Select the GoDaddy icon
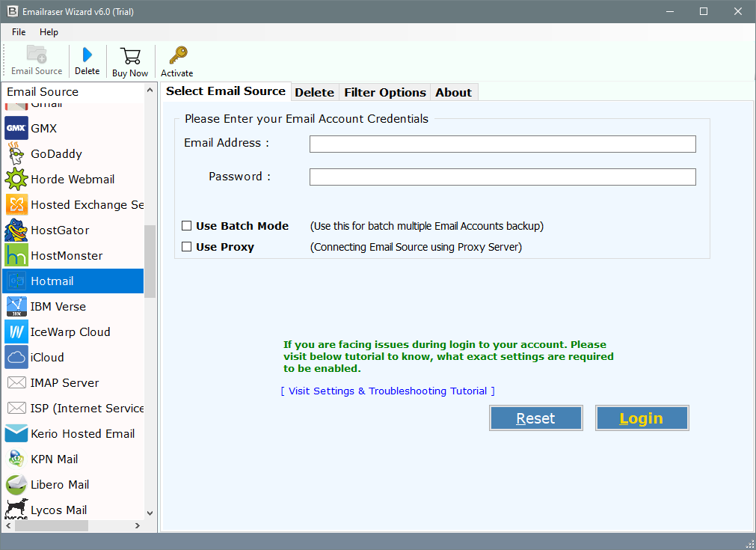 pos(16,153)
